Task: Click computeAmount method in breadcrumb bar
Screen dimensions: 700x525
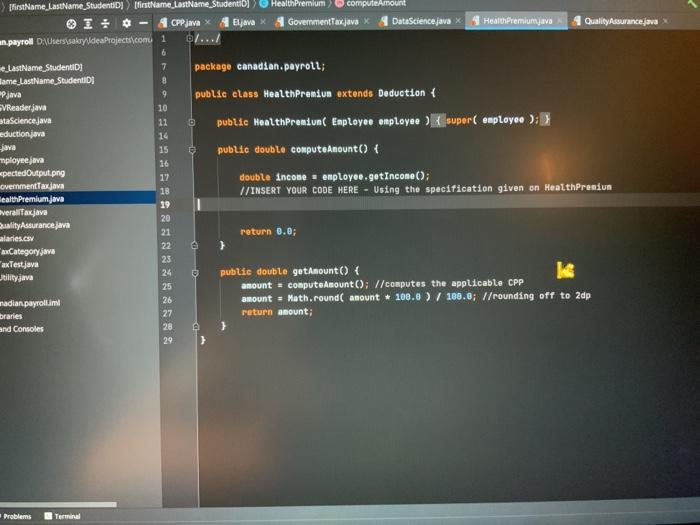Action: coord(370,4)
